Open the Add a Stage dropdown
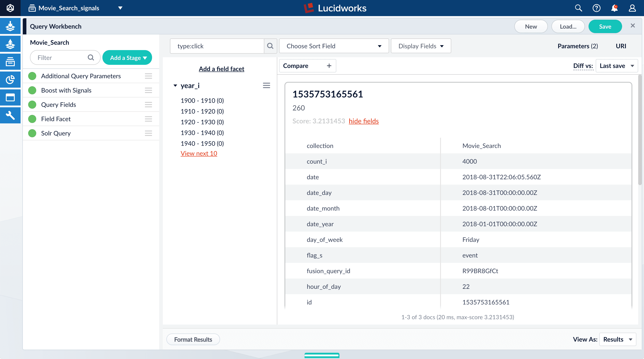Screen dimensions: 644x359 tap(127, 58)
